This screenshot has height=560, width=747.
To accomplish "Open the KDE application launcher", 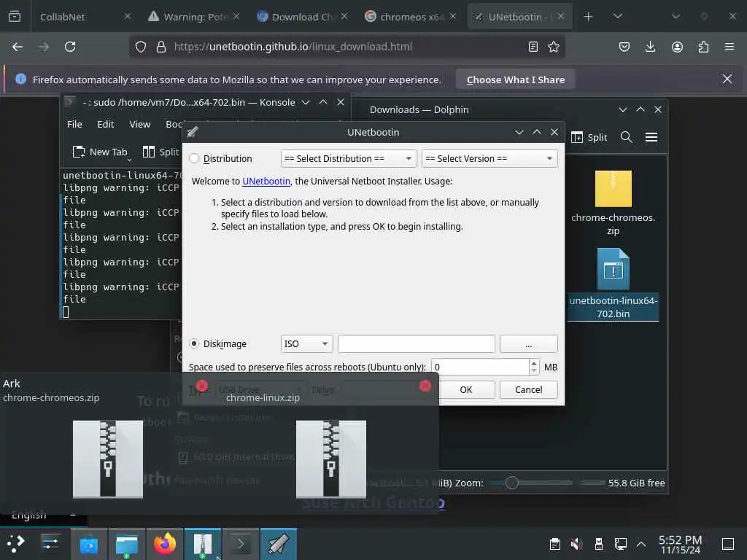I will tap(15, 544).
